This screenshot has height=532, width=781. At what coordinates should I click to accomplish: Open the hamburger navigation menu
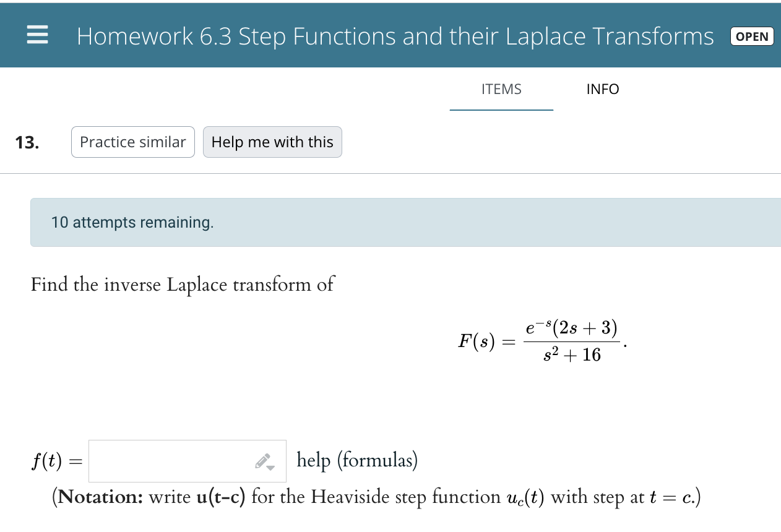37,35
